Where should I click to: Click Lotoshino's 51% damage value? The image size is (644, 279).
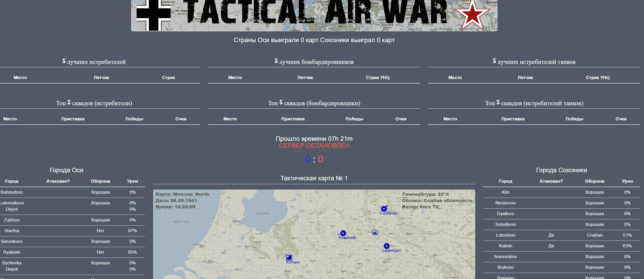pyautogui.click(x=627, y=235)
